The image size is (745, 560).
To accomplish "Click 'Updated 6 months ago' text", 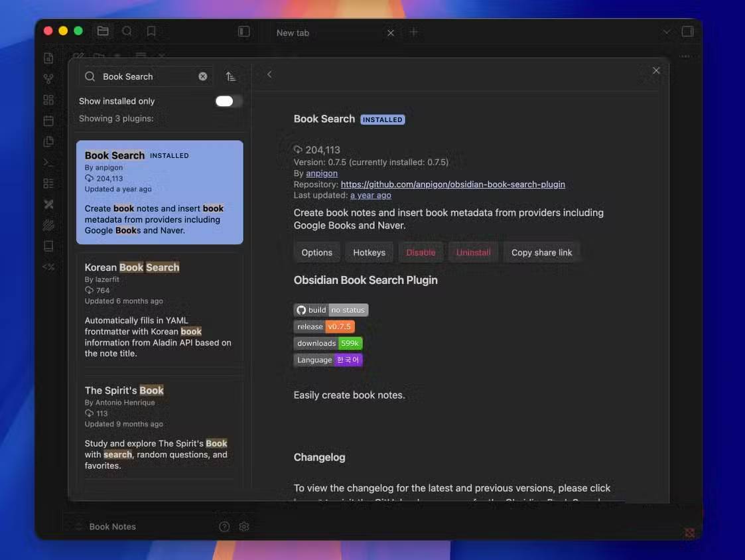I will click(x=123, y=301).
